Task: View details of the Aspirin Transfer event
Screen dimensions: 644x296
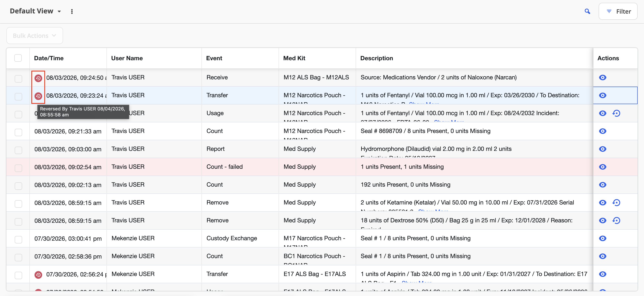Action: point(602,274)
